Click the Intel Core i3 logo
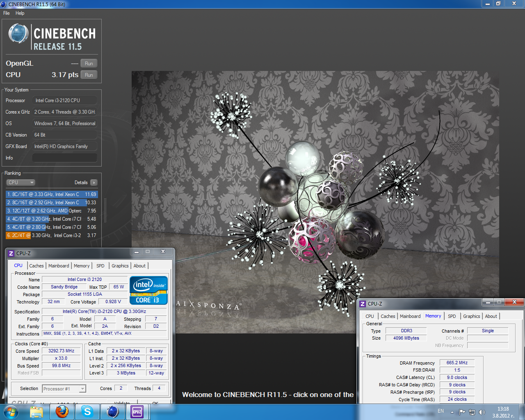 148,290
